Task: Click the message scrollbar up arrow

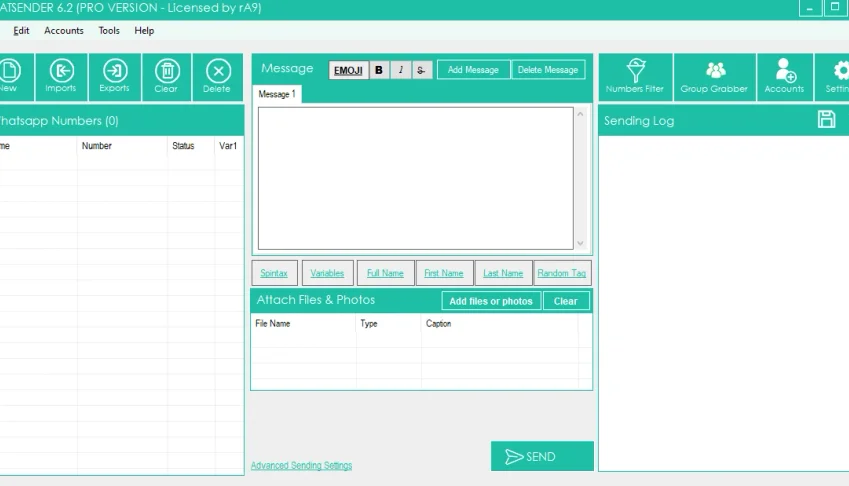Action: [580, 114]
